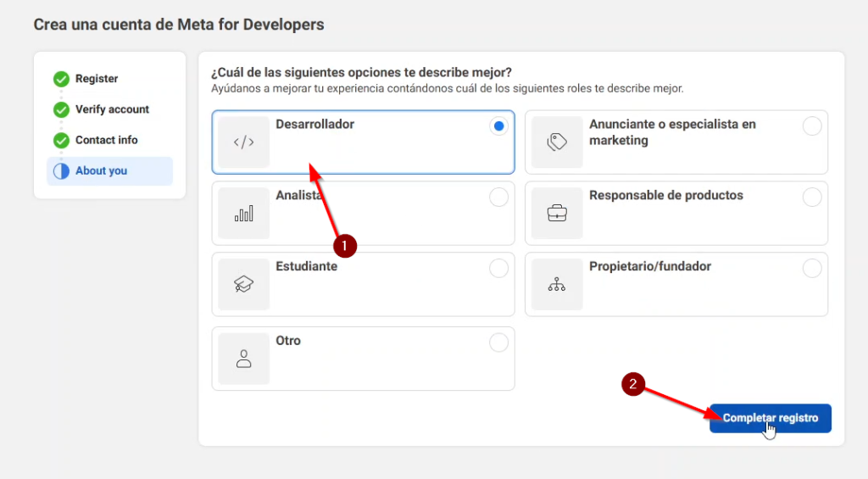The height and width of the screenshot is (479, 868).
Task: Open the Verify account step
Action: coord(113,109)
